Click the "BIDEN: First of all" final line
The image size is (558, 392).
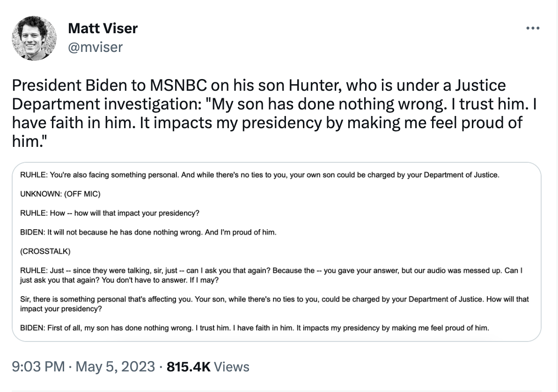pos(254,328)
